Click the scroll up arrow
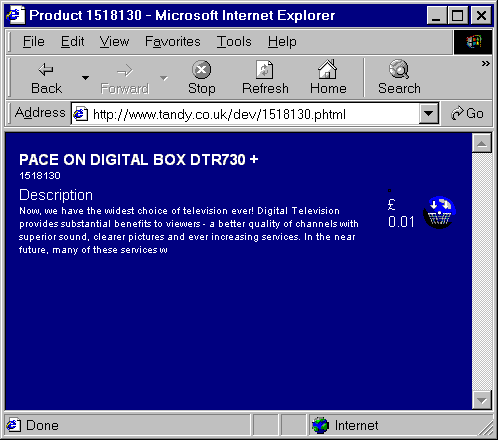The height and width of the screenshot is (440, 498). click(482, 143)
